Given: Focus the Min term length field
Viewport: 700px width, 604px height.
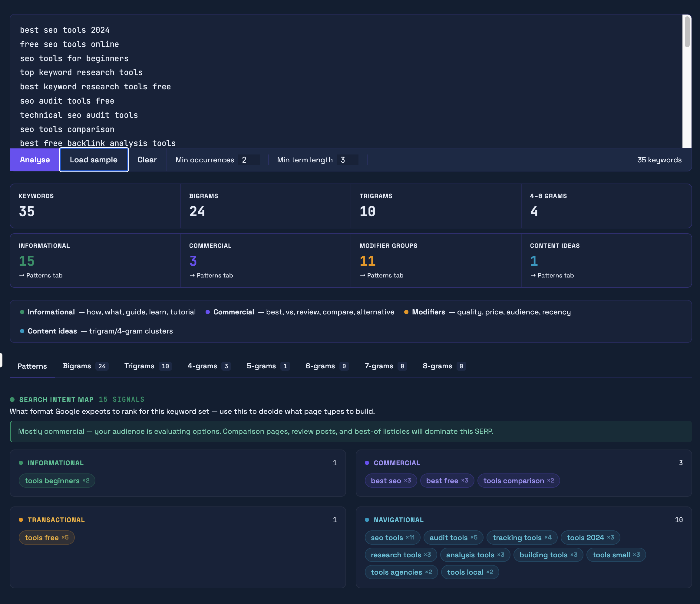Looking at the screenshot, I should coord(347,160).
